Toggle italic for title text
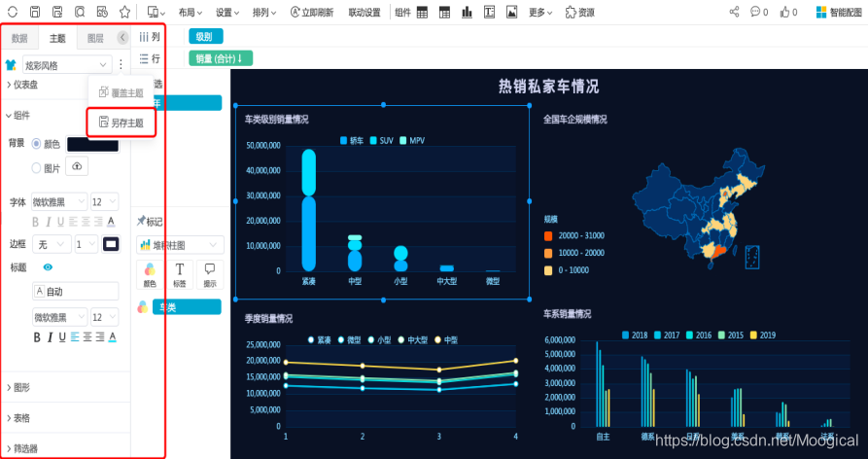 50,337
